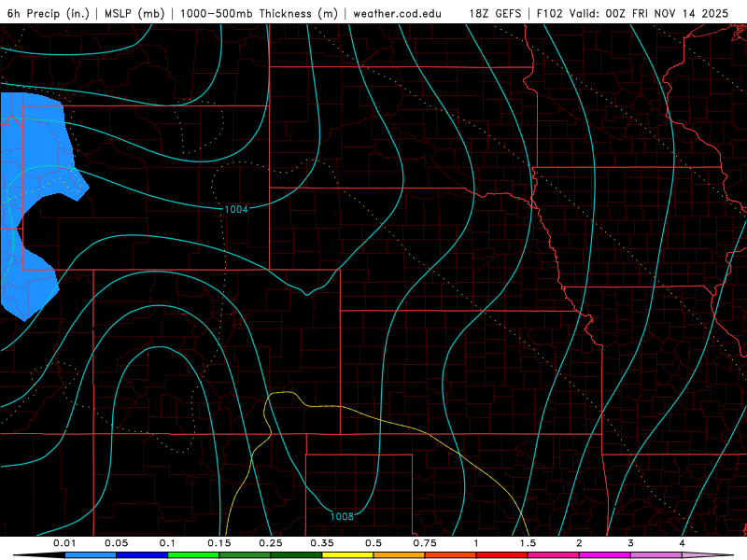Click the '0.25' color scale value
Viewport: 747px width, 560px height.
[x=271, y=543]
